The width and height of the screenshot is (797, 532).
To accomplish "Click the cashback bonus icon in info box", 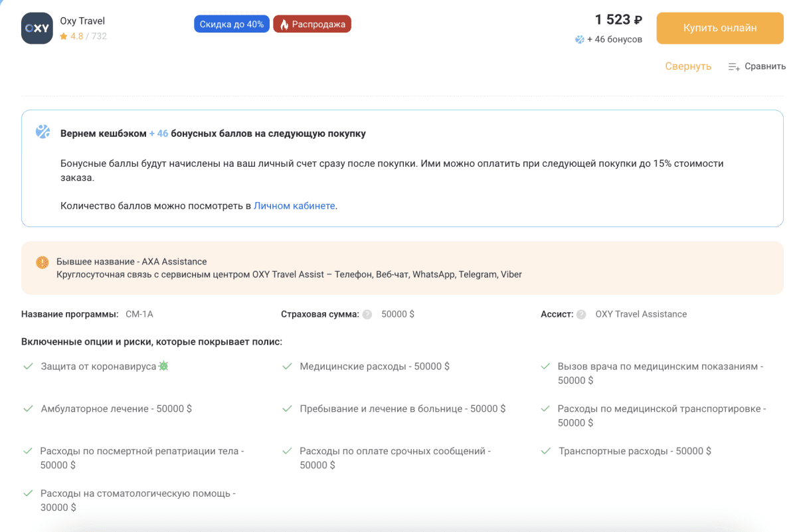I will click(x=43, y=132).
